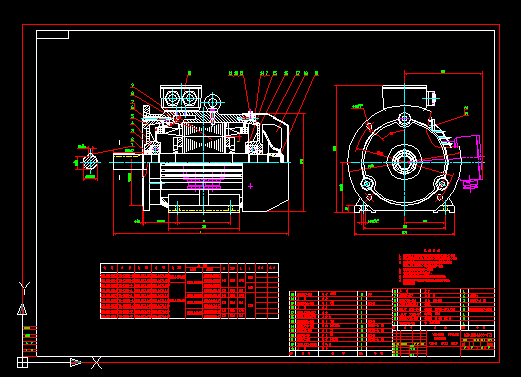Viewport: 521px width, 377px height.
Task: Select the UCS Y-axis arrow
Action: click(22, 309)
